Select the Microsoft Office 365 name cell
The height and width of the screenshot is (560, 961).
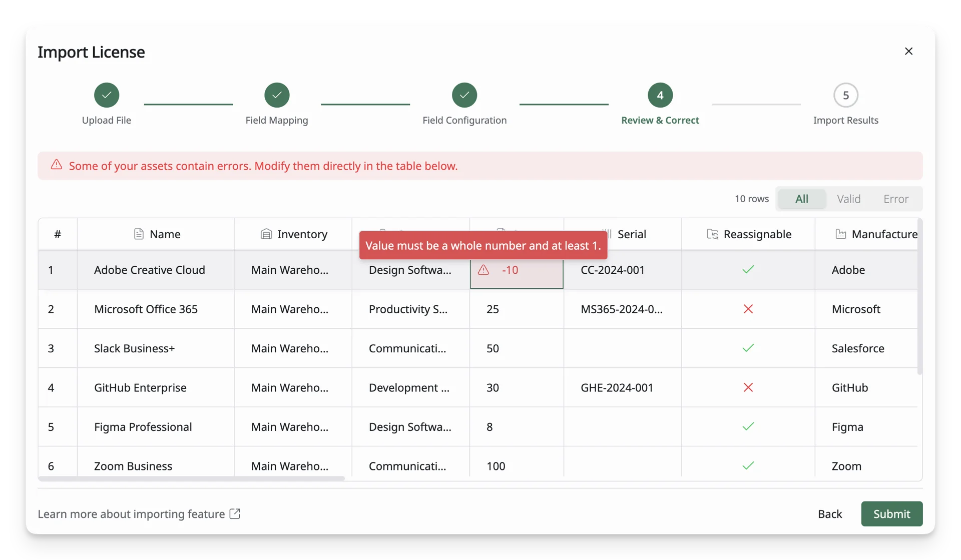156,309
